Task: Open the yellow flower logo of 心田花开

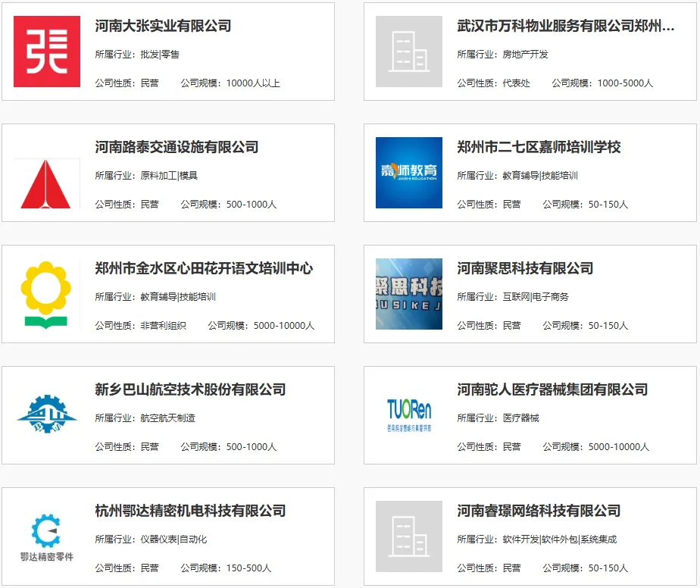Action: 46,295
